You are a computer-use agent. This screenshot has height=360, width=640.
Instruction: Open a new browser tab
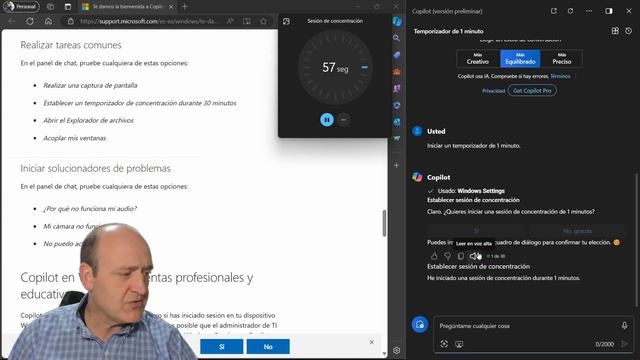click(x=185, y=7)
